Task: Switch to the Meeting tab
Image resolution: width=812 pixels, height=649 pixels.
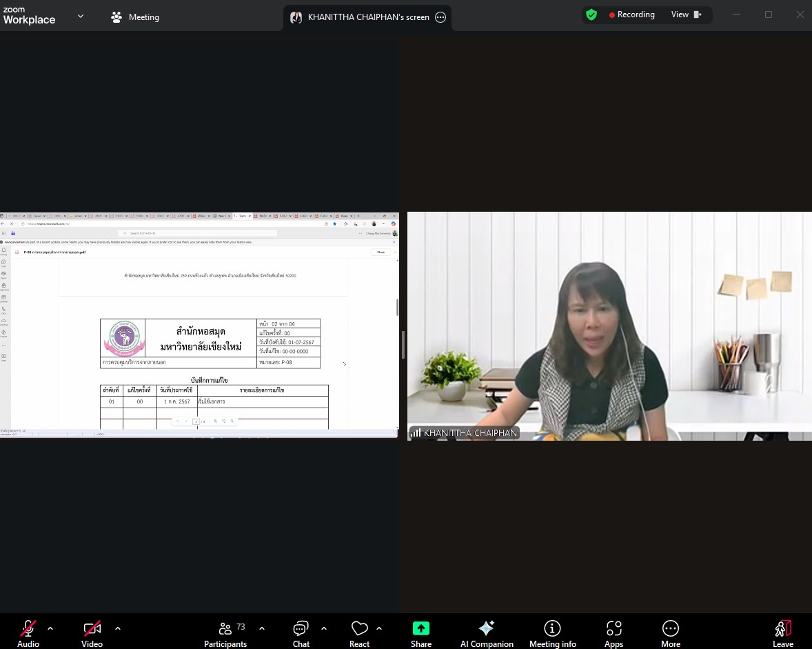Action: pyautogui.click(x=135, y=17)
